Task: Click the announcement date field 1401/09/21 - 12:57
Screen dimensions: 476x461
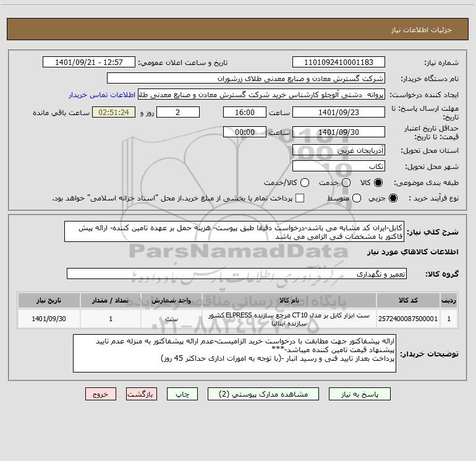Action: pos(89,62)
